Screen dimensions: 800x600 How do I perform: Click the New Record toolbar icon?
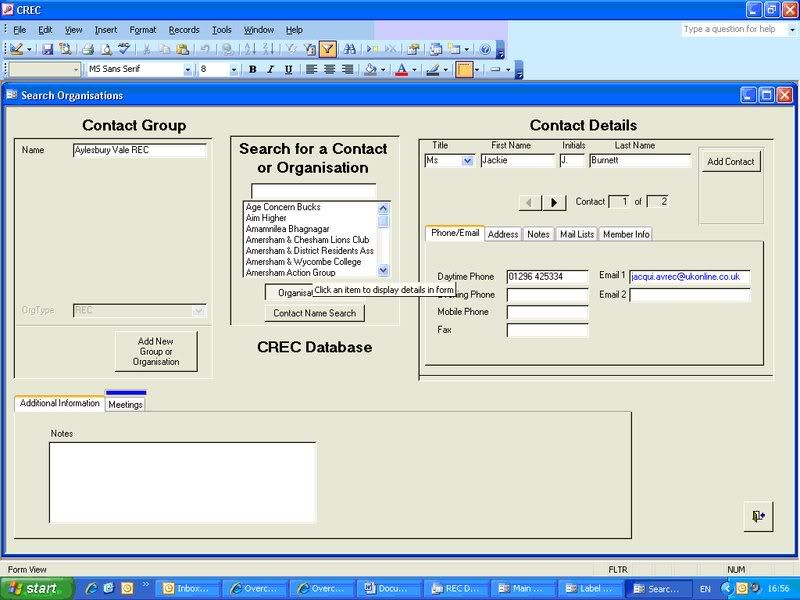(x=372, y=49)
